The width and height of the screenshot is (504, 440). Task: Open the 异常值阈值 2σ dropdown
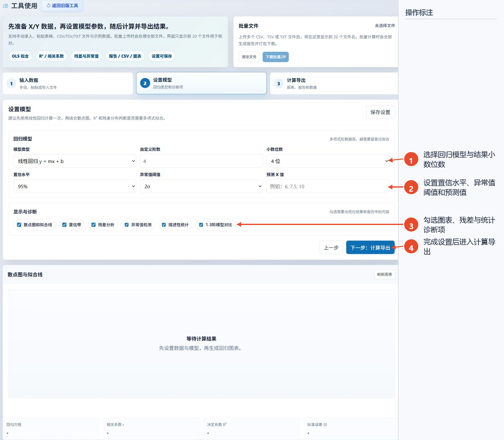pos(201,186)
